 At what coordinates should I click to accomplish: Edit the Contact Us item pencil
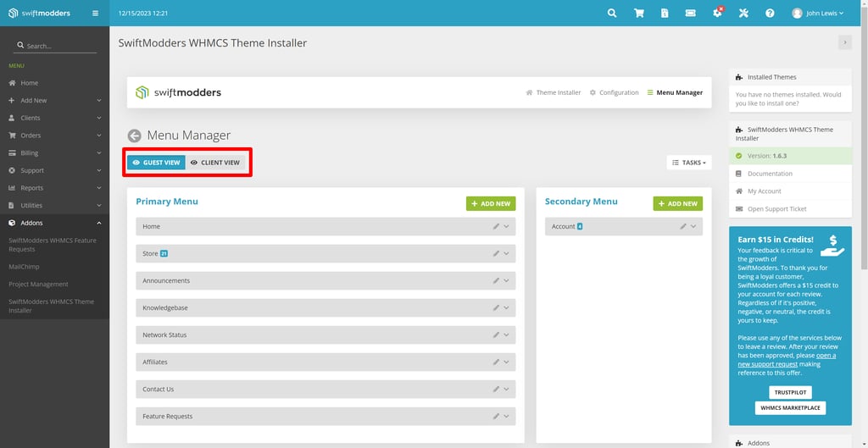coord(496,389)
